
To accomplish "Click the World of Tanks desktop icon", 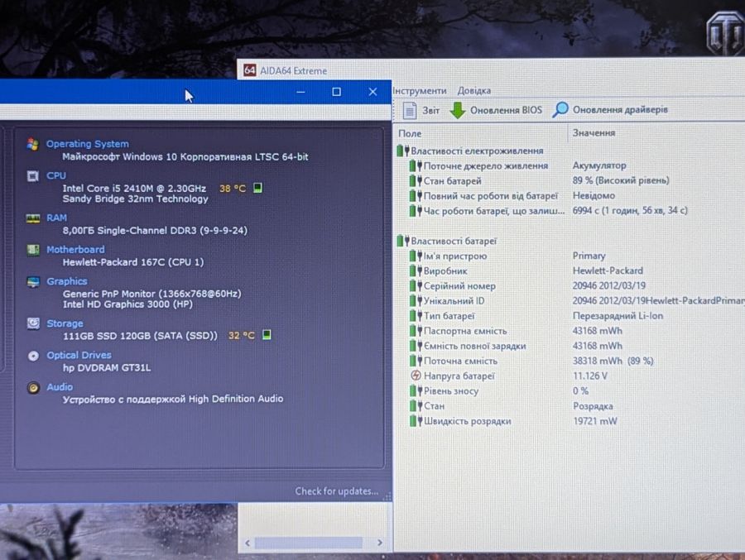I will click(724, 33).
